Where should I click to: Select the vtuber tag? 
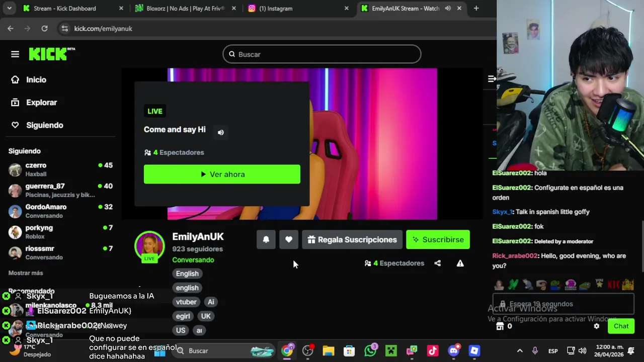pyautogui.click(x=186, y=302)
